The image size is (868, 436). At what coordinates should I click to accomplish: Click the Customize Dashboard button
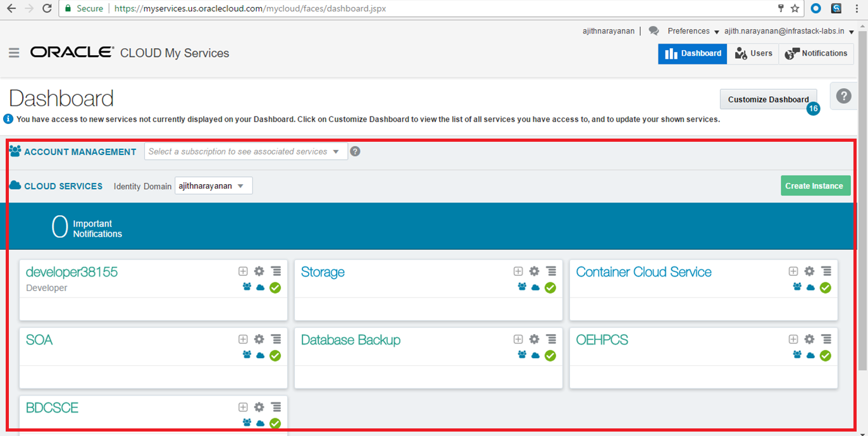[768, 99]
